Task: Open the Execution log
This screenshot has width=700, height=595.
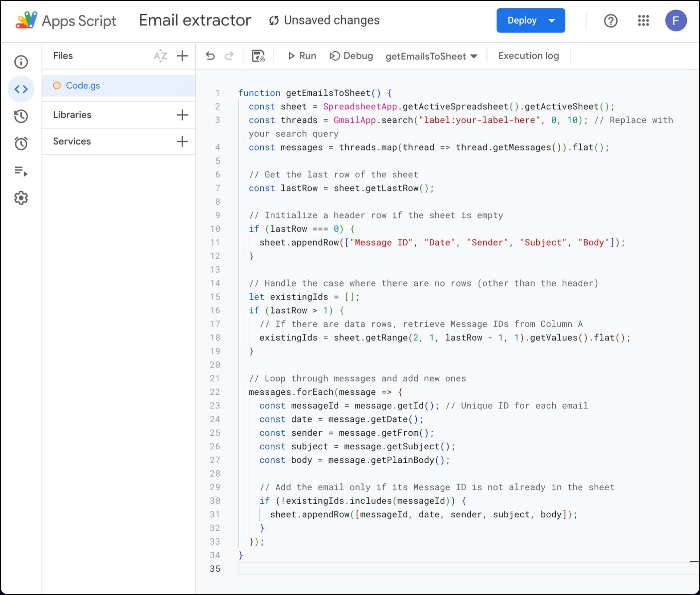Action: pos(528,56)
